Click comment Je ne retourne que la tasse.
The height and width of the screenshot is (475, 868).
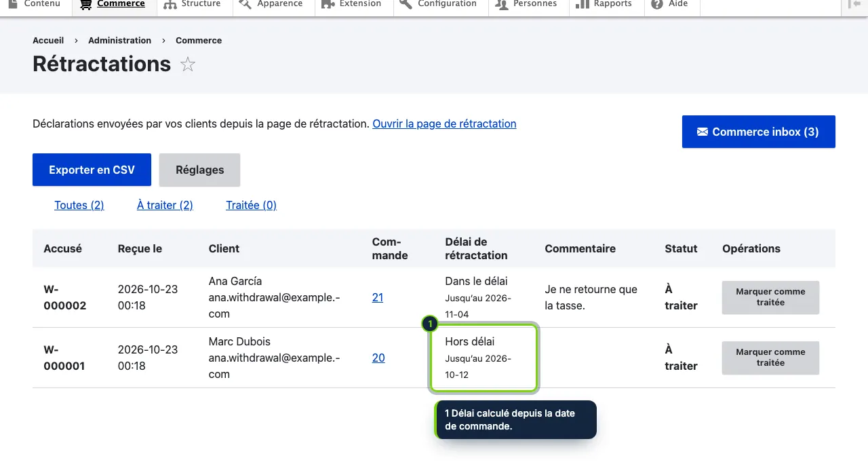pos(591,297)
